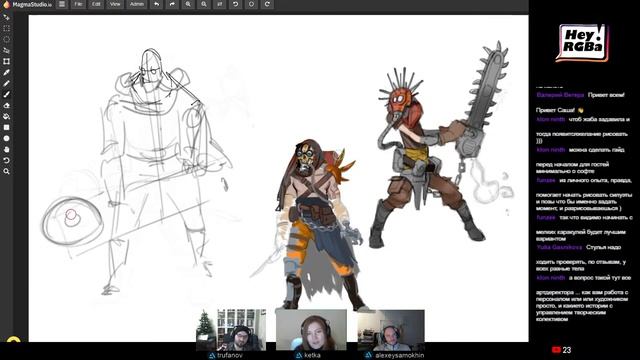Select the zoom magnifier tool in left toolbar

pos(6,172)
